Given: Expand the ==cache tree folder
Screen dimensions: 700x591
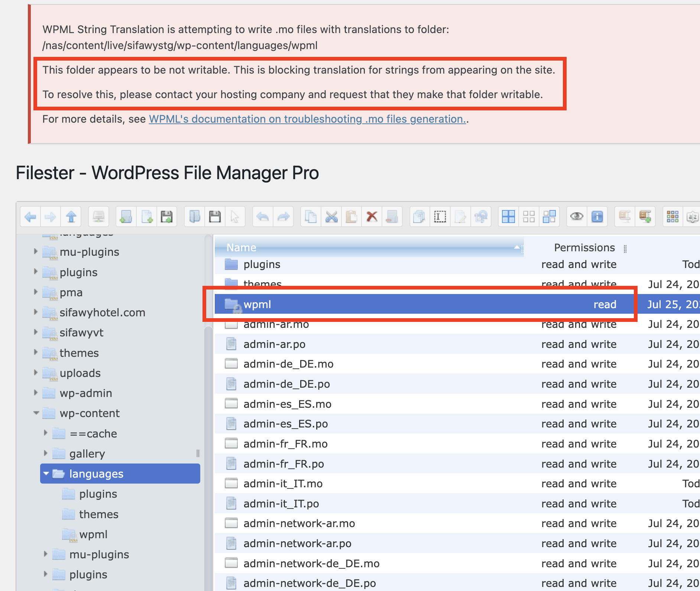Looking at the screenshot, I should (45, 433).
